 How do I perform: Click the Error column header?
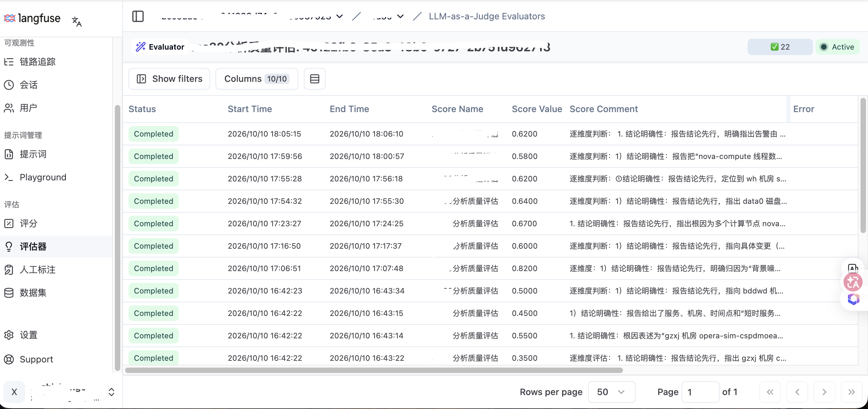(x=804, y=109)
